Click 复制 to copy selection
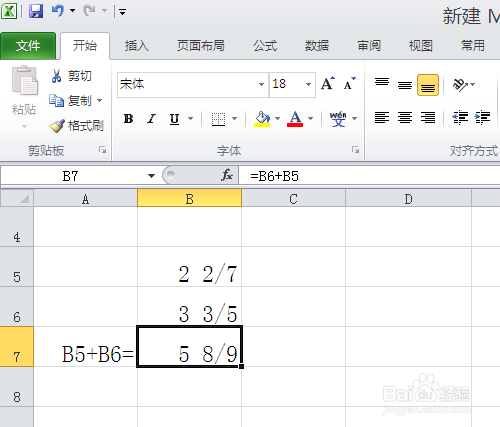This screenshot has width=500, height=427. 70,101
